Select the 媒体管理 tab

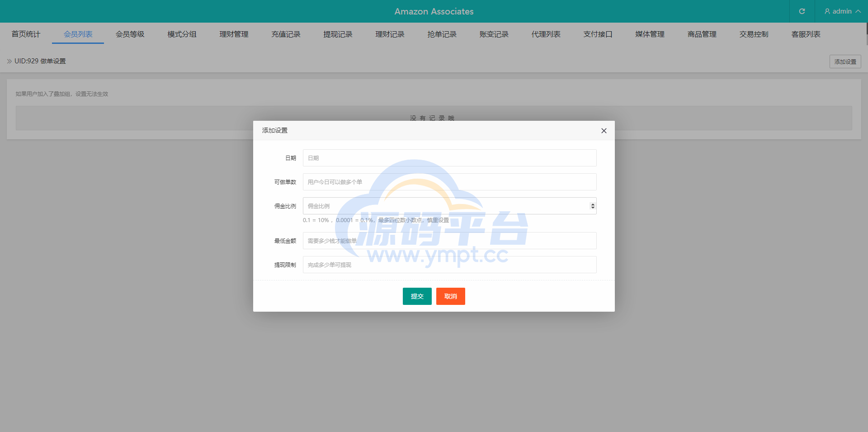pyautogui.click(x=650, y=34)
